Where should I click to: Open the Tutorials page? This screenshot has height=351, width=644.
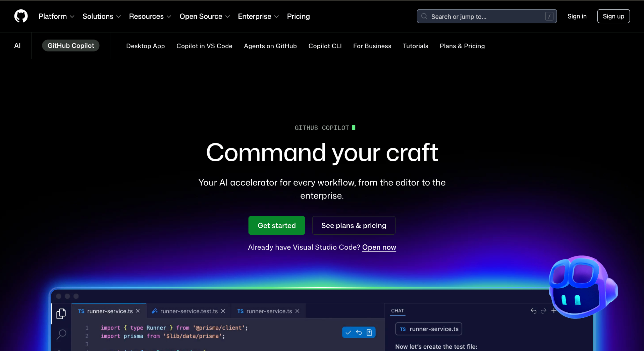415,46
